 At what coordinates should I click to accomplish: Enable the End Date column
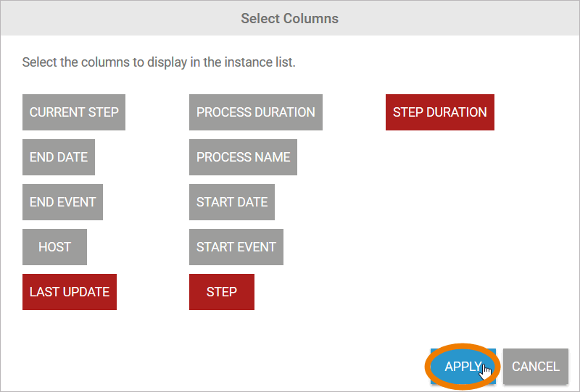pos(59,157)
